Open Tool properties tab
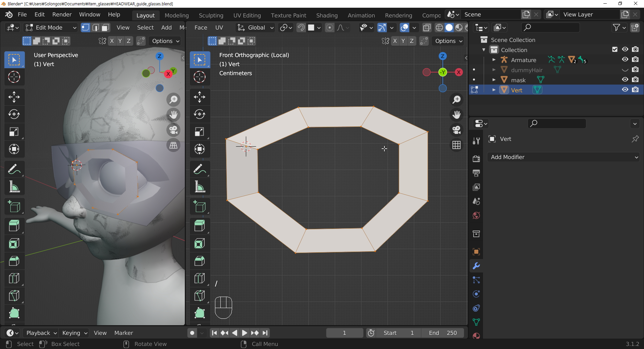Image resolution: width=644 pixels, height=349 pixels. pyautogui.click(x=476, y=141)
